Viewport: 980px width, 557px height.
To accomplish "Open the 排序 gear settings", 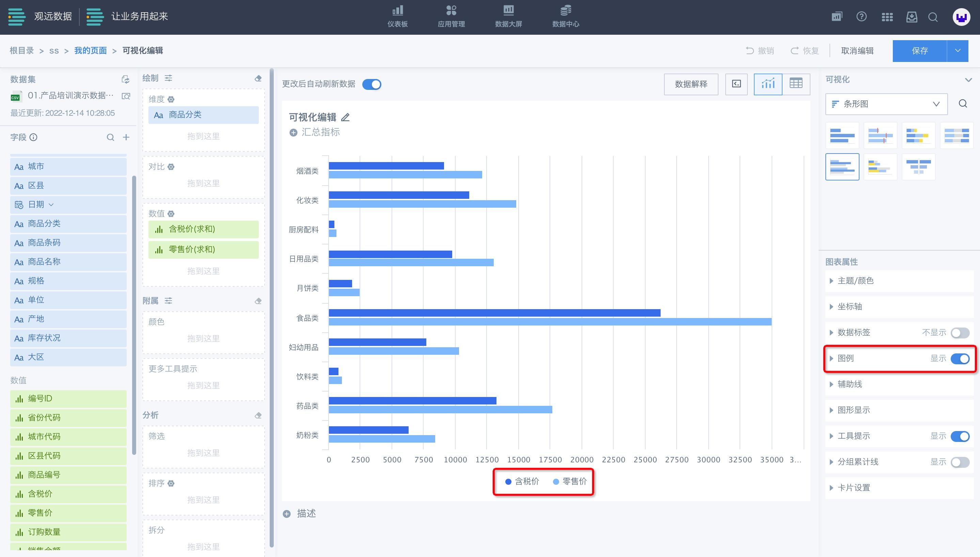I will [171, 483].
